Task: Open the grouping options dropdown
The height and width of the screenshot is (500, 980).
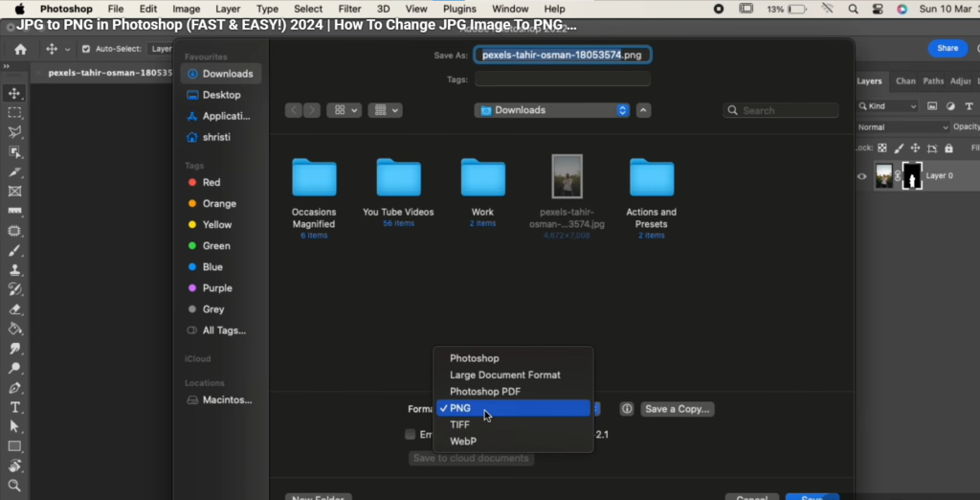Action: tap(385, 110)
